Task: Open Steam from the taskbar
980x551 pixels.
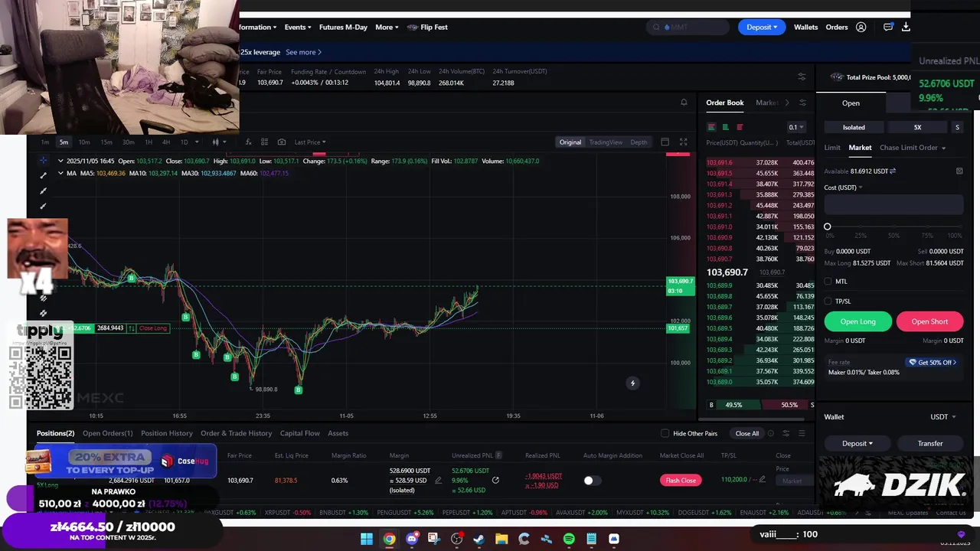Action: pos(479,539)
